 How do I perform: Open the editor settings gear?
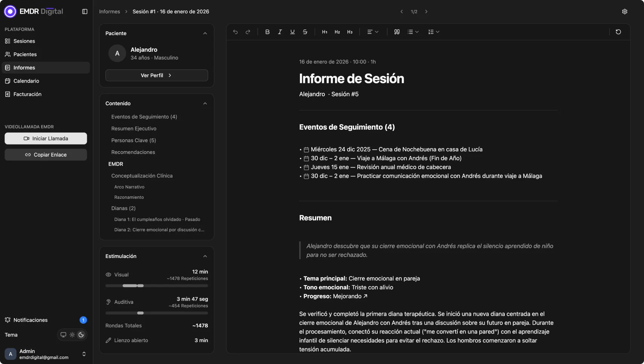point(624,11)
